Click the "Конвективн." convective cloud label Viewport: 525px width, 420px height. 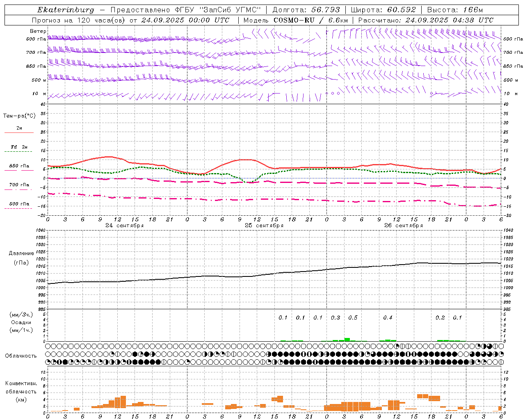[x=21, y=383]
